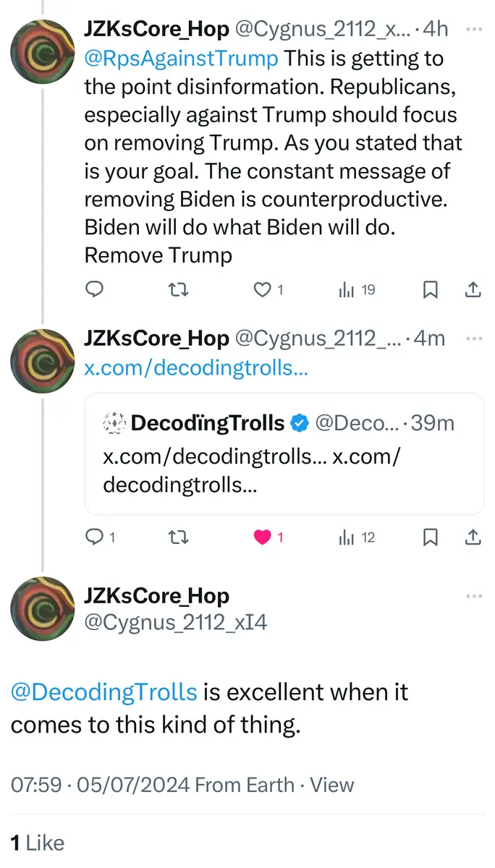495x868 pixels.
Task: Open the quoted DecodingTrolls tweet card
Action: tap(284, 454)
